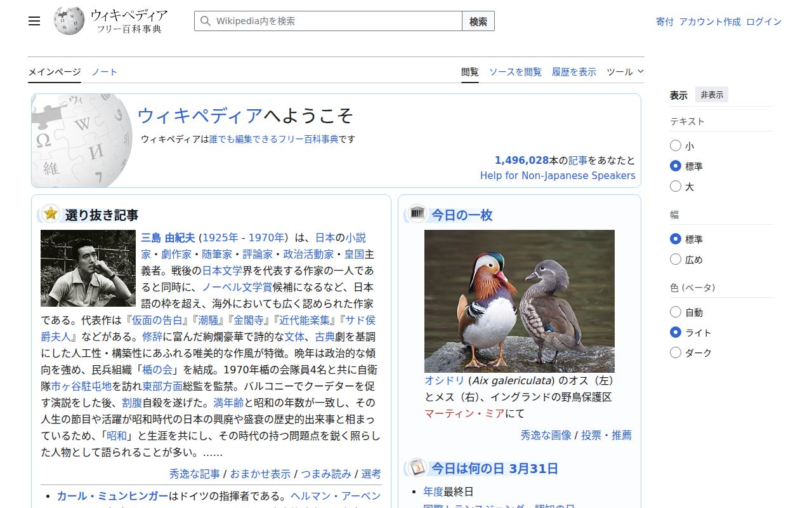The height and width of the screenshot is (508, 812).
Task: Click the ログイン link
Action: [764, 22]
